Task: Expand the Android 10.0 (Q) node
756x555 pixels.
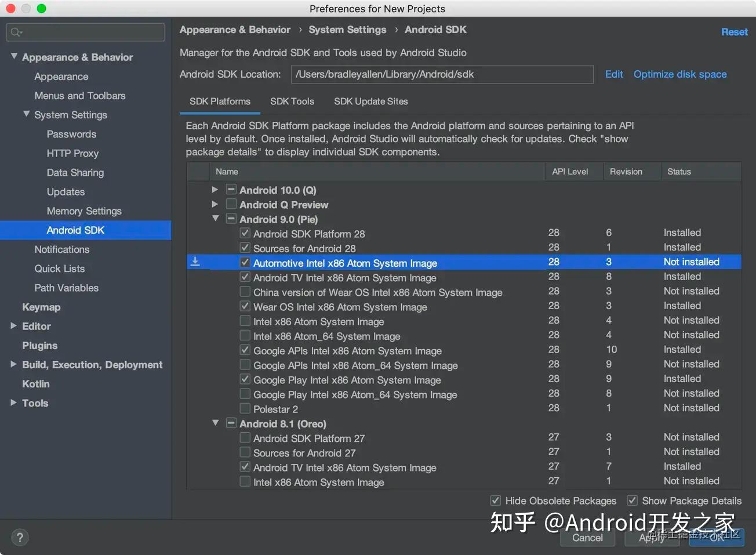Action: click(215, 190)
